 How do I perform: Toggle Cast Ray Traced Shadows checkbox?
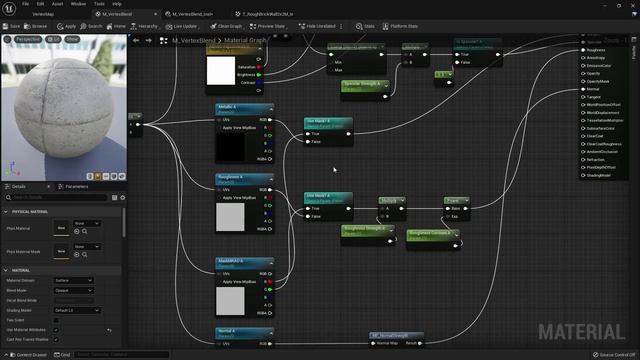pyautogui.click(x=56, y=340)
